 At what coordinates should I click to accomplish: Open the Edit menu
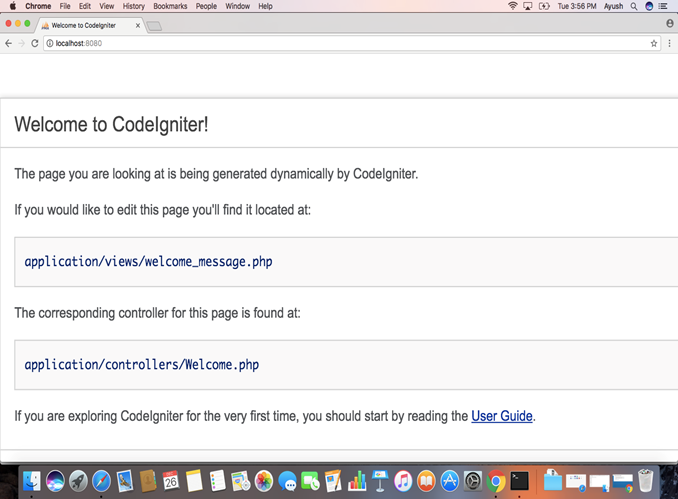pyautogui.click(x=85, y=6)
